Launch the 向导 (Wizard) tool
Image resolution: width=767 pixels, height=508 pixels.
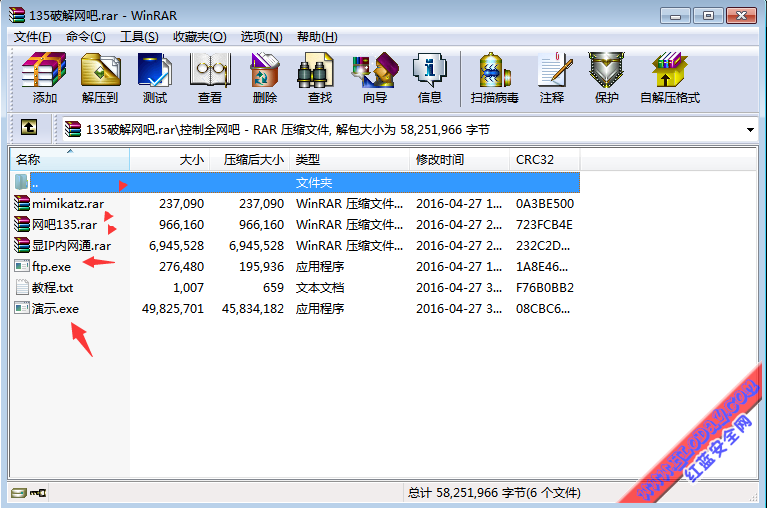click(375, 77)
